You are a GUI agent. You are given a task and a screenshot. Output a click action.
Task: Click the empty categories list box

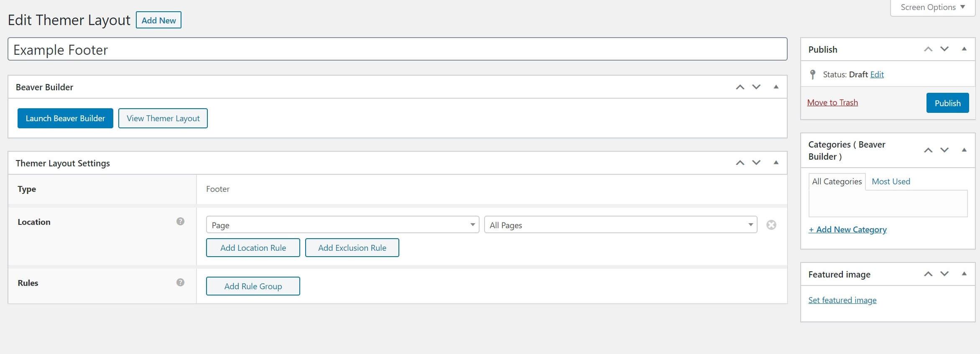888,204
